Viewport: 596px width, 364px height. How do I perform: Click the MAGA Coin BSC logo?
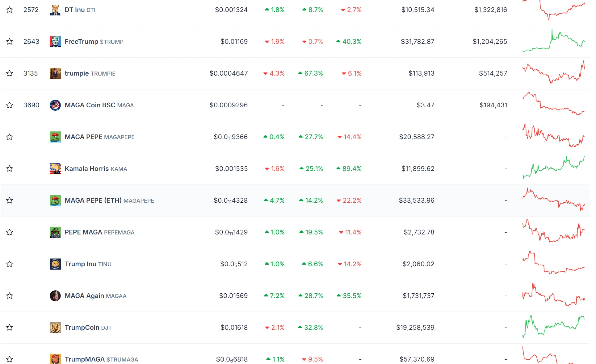[x=55, y=105]
